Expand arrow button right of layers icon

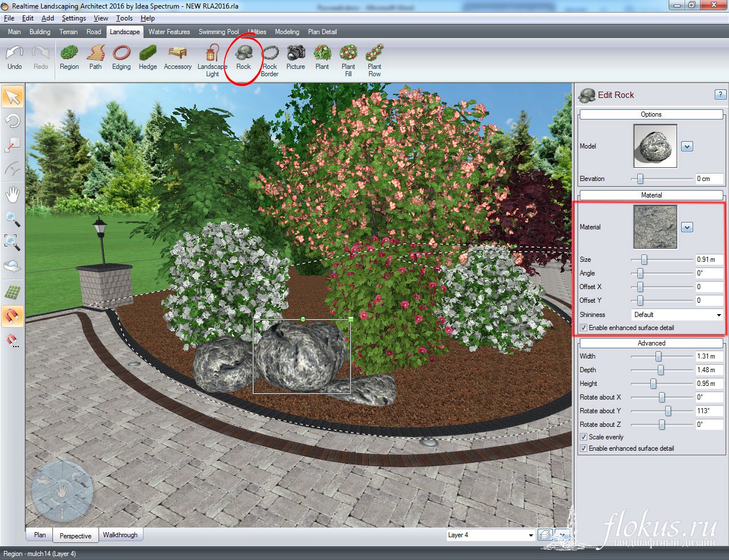coord(563,535)
